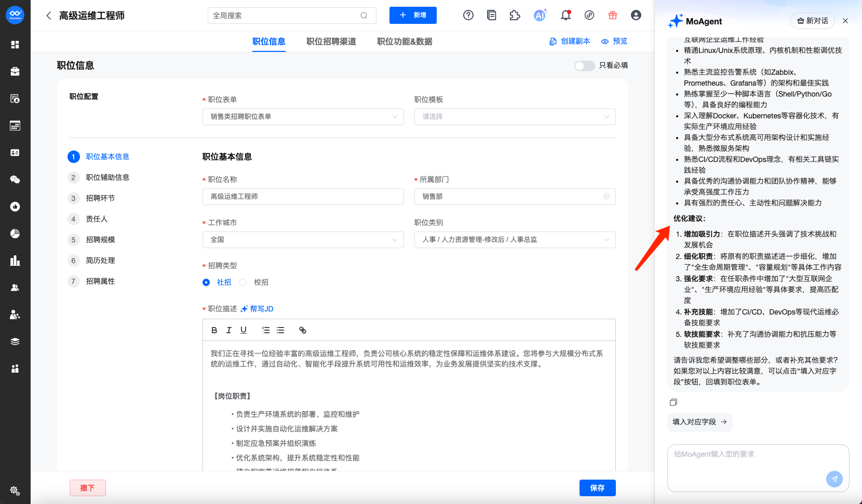This screenshot has width=862, height=504.
Task: Open the dashboard grid icon in sidebar
Action: [x=15, y=45]
